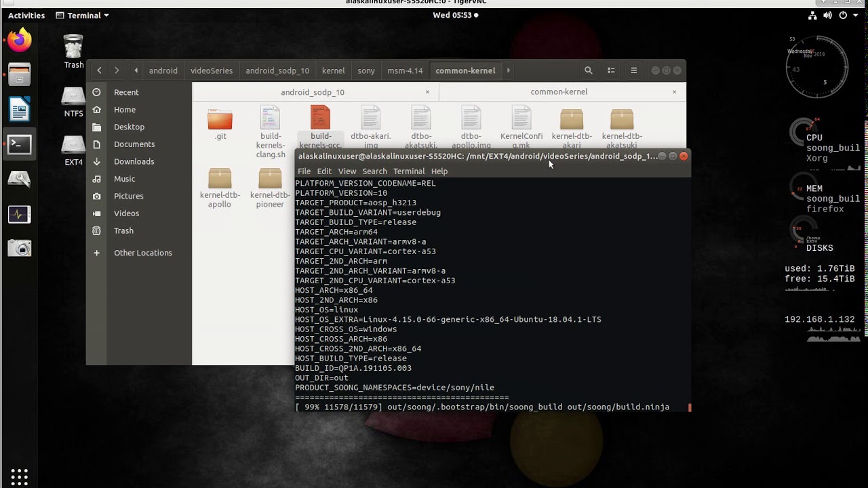Select kernel-dtb-apollo package
The image size is (868, 488).
pyautogui.click(x=220, y=188)
